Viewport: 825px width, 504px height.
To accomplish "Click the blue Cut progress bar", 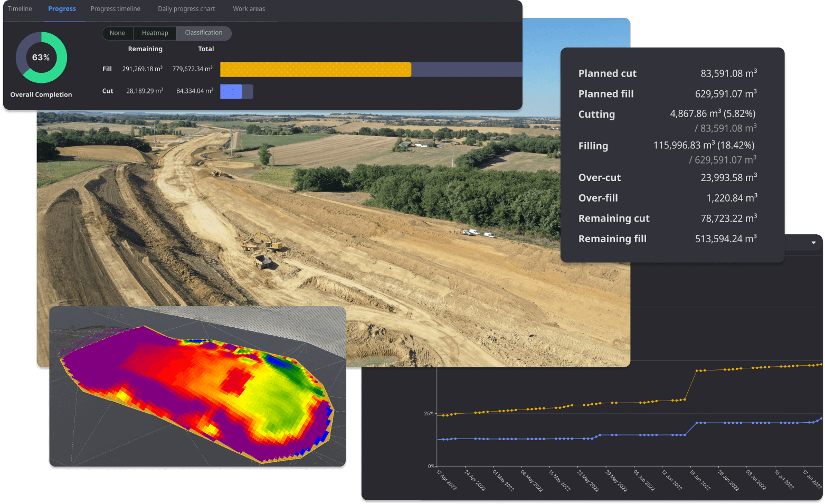I will (231, 92).
